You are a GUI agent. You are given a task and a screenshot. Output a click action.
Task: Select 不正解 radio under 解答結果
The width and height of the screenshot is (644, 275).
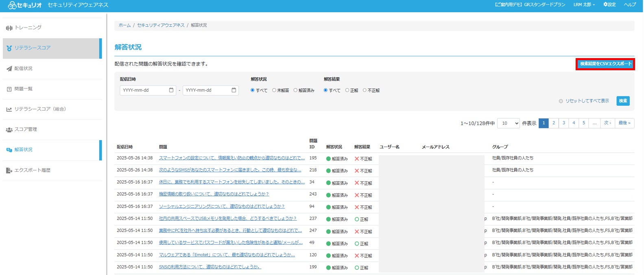point(365,90)
